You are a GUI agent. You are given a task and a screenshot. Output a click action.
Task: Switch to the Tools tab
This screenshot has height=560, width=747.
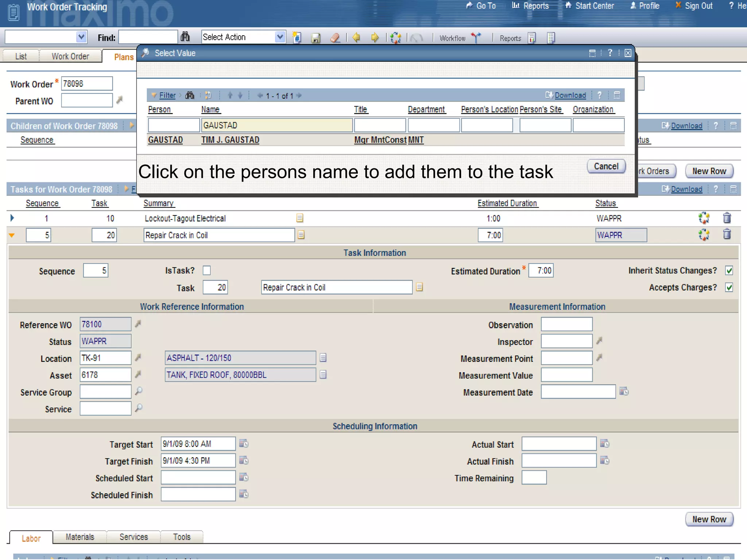182,537
